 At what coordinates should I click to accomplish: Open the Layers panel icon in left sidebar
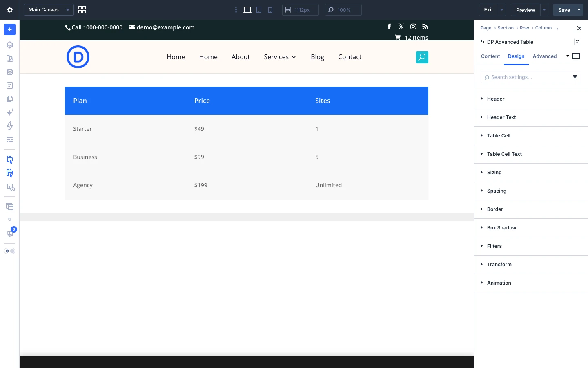tap(10, 45)
